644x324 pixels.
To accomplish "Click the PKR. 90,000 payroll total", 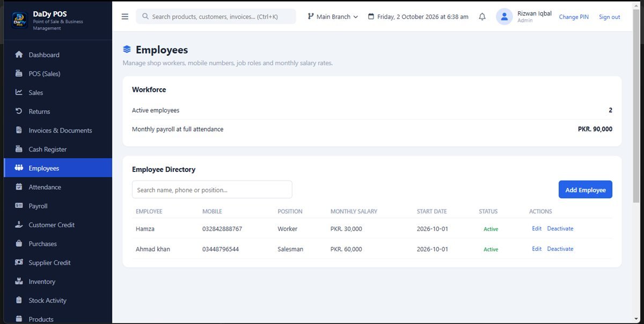I will (x=595, y=129).
